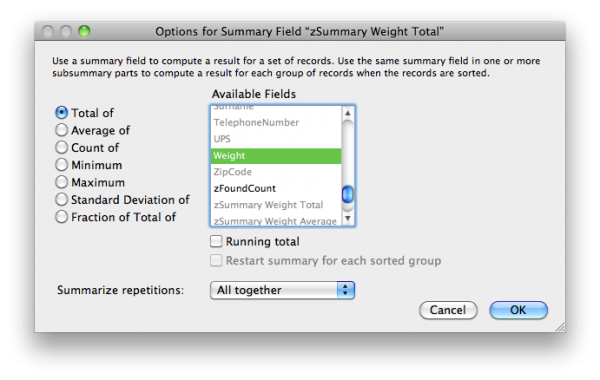This screenshot has width=600, height=380.
Task: Click the green zoom window button
Action: tap(84, 31)
